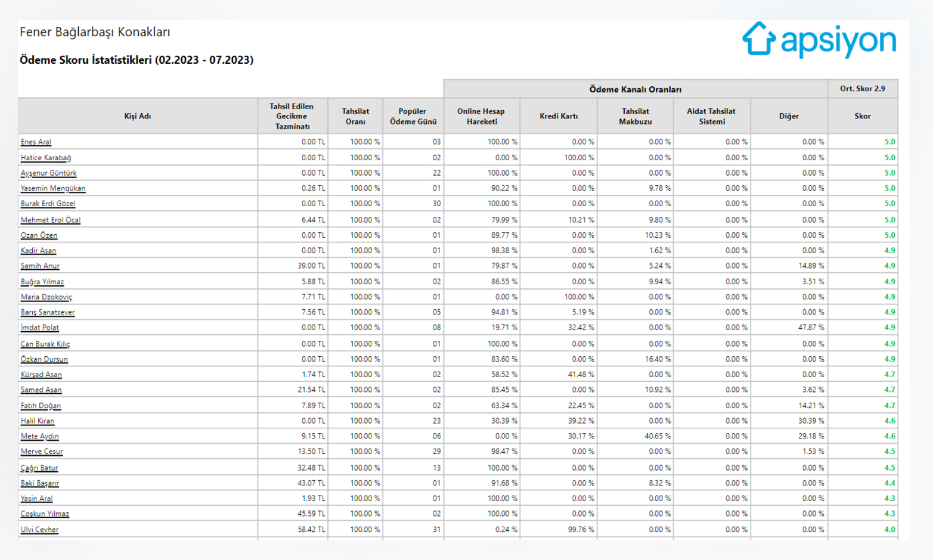Open Enes Aral's profile link
The image size is (933, 560).
point(36,142)
